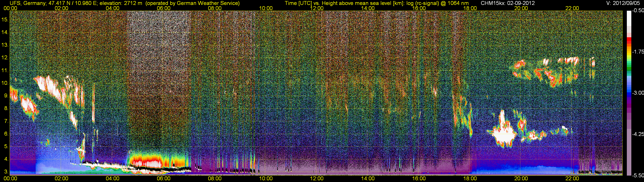Viewport: 644px width, 182px height.
Task: Click the '-5.50' color scale value
Action: tap(638, 176)
